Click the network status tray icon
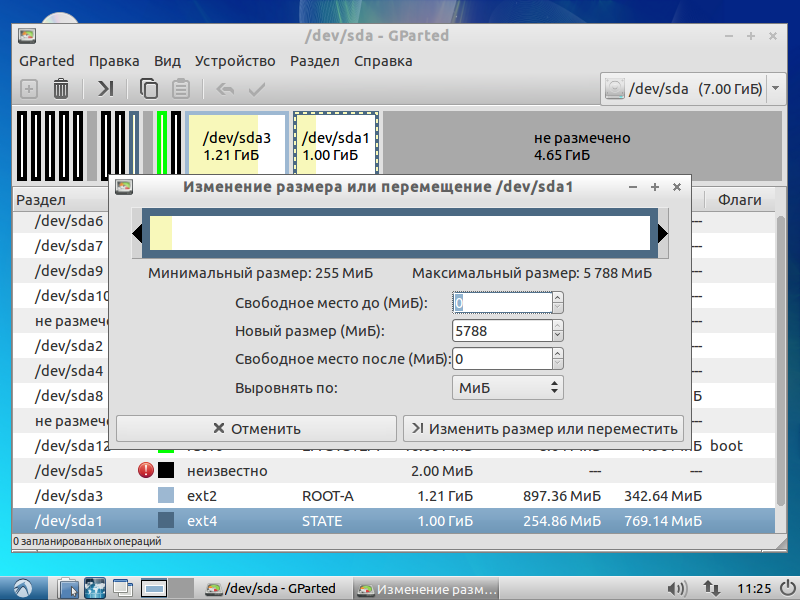This screenshot has width=800, height=600. [x=711, y=589]
